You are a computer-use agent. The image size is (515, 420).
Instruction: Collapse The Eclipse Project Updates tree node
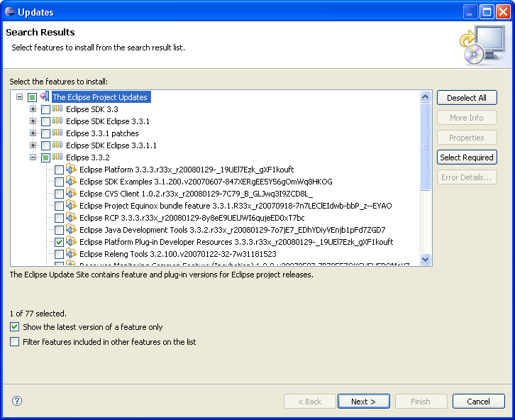click(x=20, y=97)
